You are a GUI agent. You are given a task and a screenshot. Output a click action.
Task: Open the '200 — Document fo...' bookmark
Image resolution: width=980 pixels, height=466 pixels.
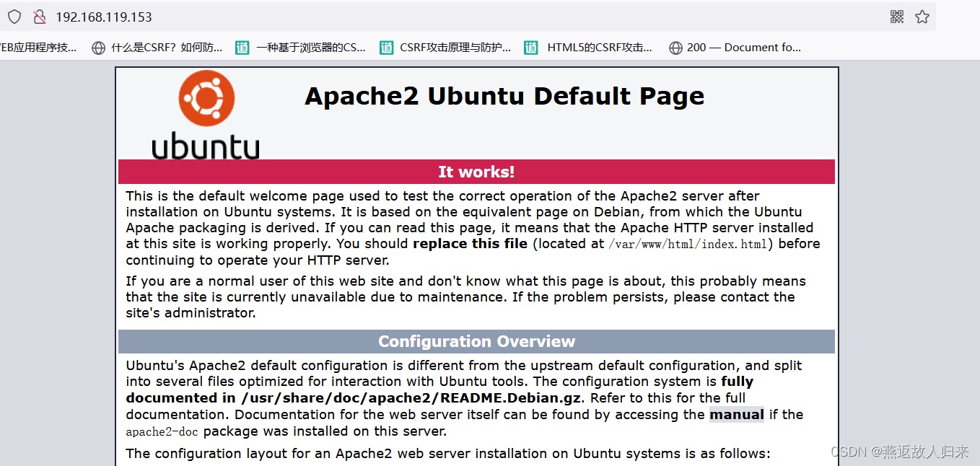[735, 48]
